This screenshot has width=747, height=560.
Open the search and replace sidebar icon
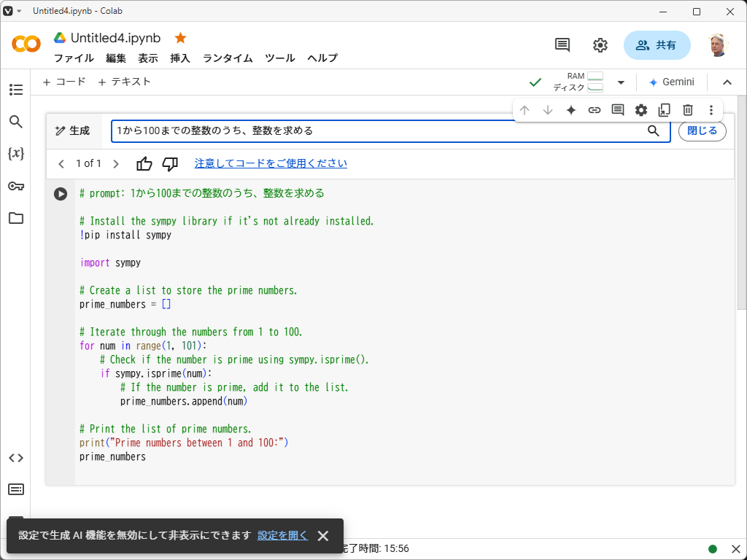(16, 122)
